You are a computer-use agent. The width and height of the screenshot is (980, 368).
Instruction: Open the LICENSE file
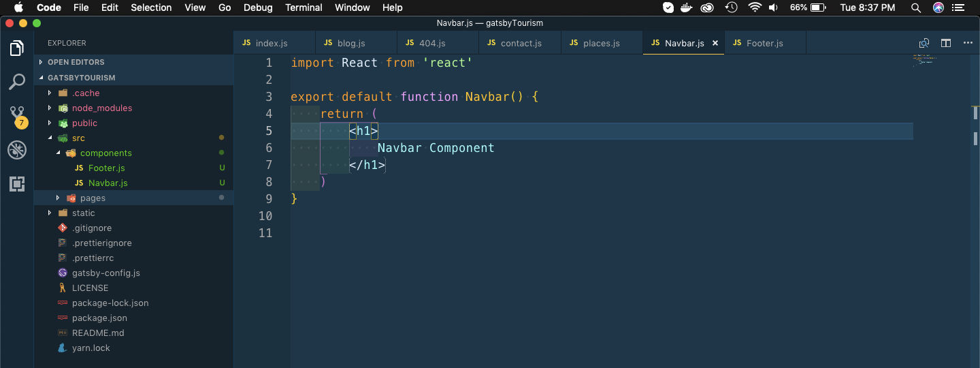coord(133,288)
